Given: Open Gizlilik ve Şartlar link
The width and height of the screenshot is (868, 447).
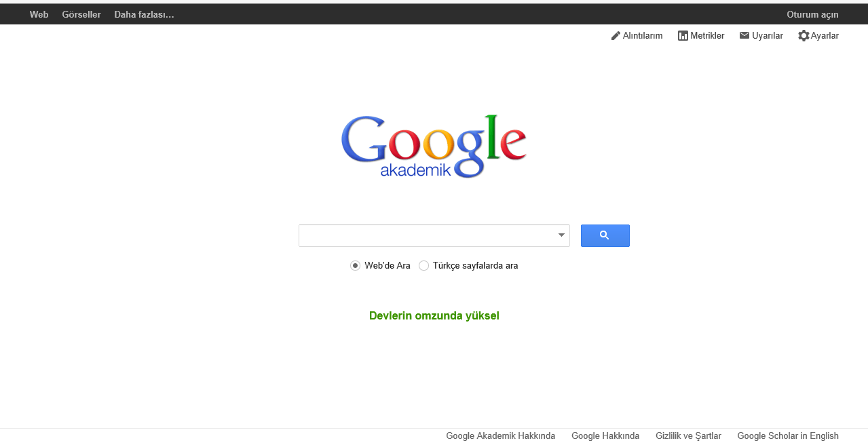Looking at the screenshot, I should click(x=688, y=436).
